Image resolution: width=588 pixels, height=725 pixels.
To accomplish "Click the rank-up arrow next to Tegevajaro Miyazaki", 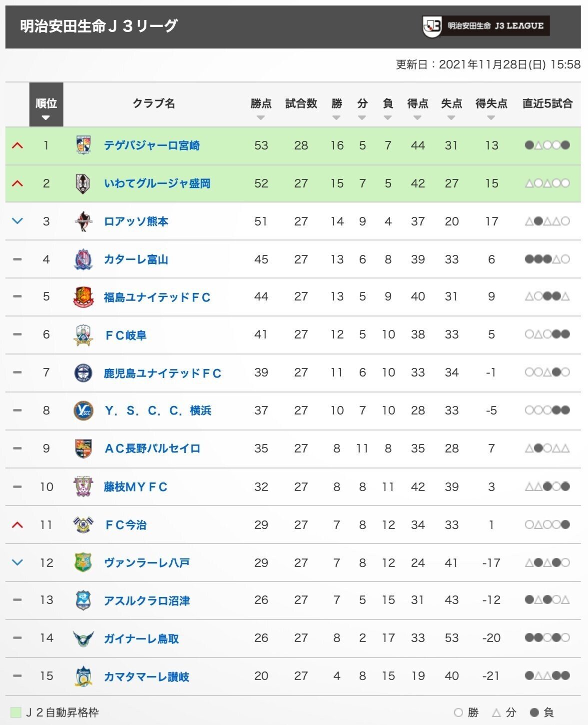I will click(16, 145).
